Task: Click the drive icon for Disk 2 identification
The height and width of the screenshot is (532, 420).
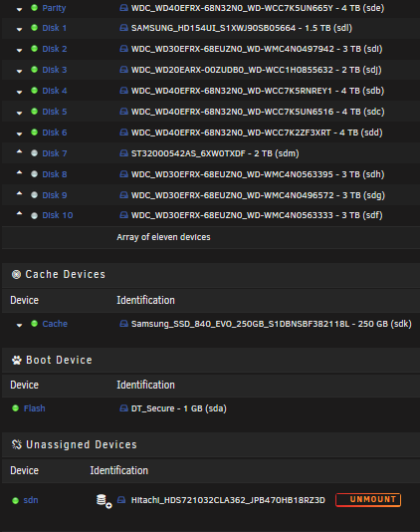Action: tap(123, 49)
